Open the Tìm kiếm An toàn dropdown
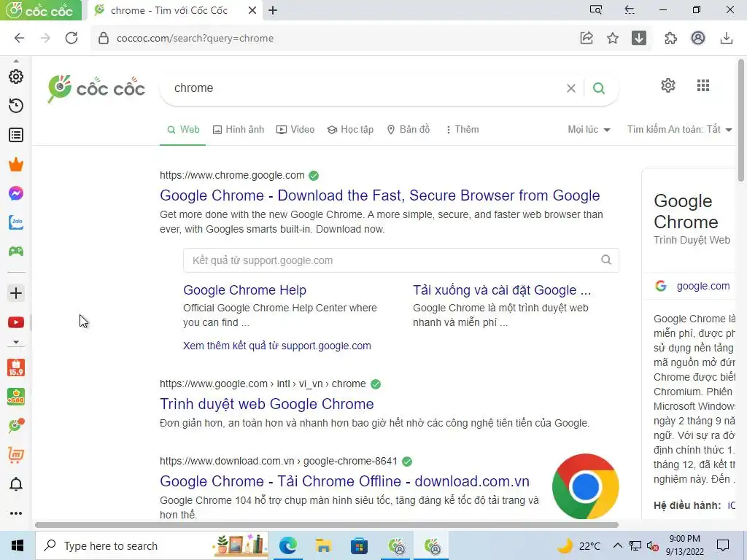 (679, 130)
